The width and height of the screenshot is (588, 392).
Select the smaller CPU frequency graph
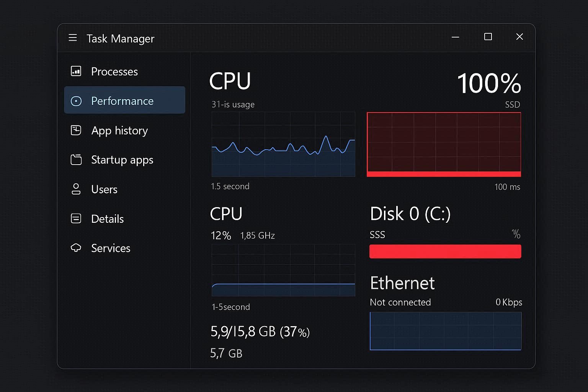point(283,271)
